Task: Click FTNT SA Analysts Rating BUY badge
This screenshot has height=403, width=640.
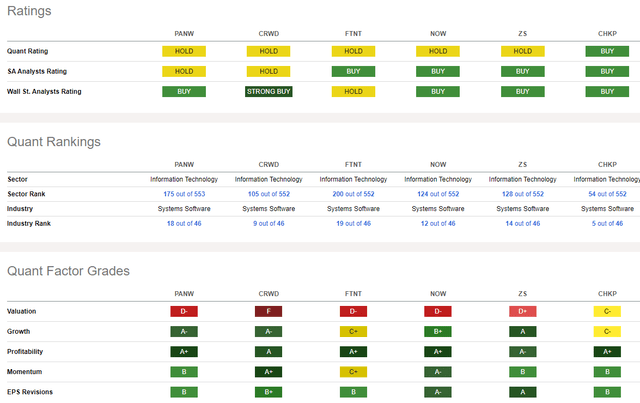Action: 353,71
